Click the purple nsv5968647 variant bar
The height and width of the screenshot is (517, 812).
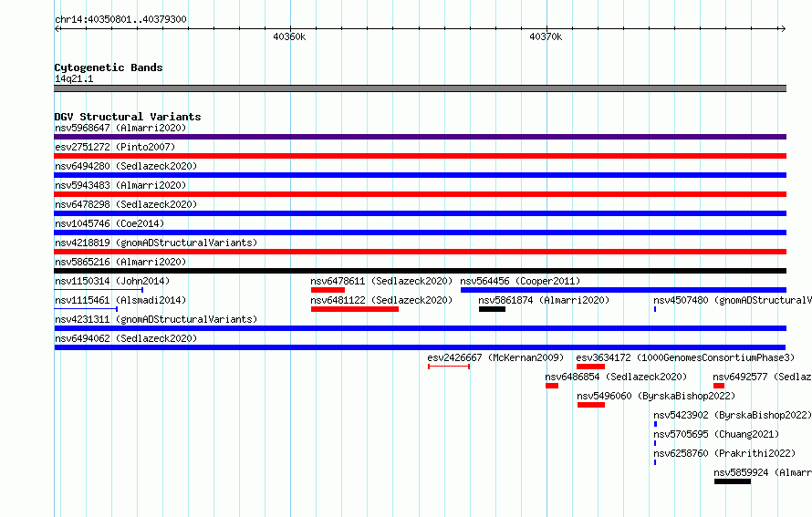pos(420,137)
